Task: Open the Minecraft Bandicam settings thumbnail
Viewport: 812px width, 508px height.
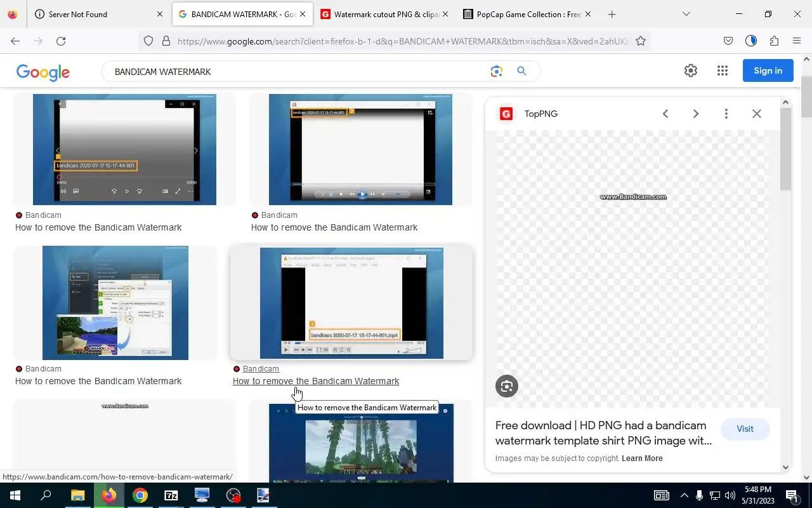Action: click(115, 303)
